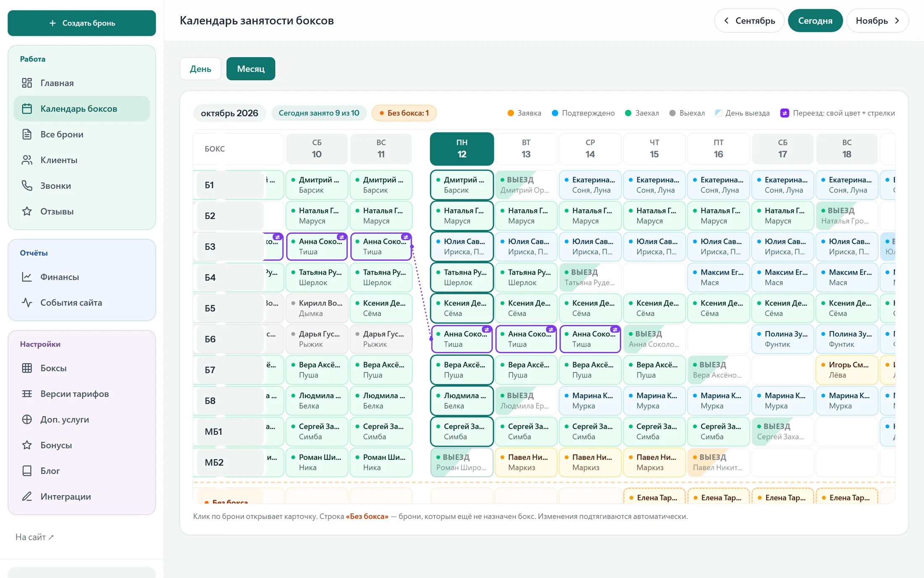This screenshot has width=924, height=578.
Task: Click the МБ1 box row label
Action: [230, 431]
